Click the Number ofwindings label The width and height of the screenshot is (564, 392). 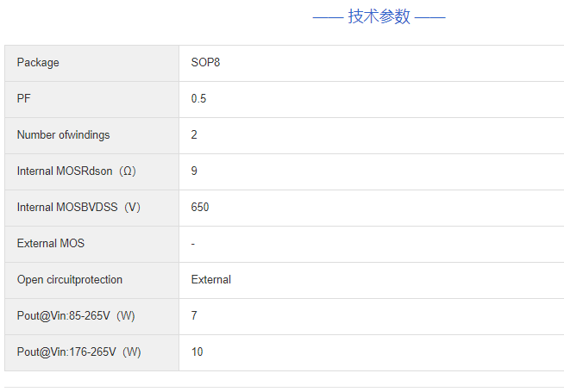pos(63,135)
